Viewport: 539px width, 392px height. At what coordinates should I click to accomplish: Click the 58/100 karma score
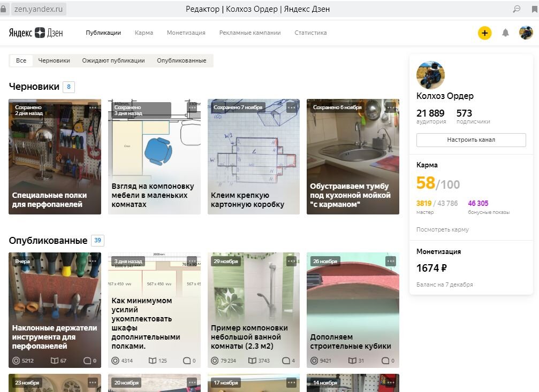[x=438, y=183]
